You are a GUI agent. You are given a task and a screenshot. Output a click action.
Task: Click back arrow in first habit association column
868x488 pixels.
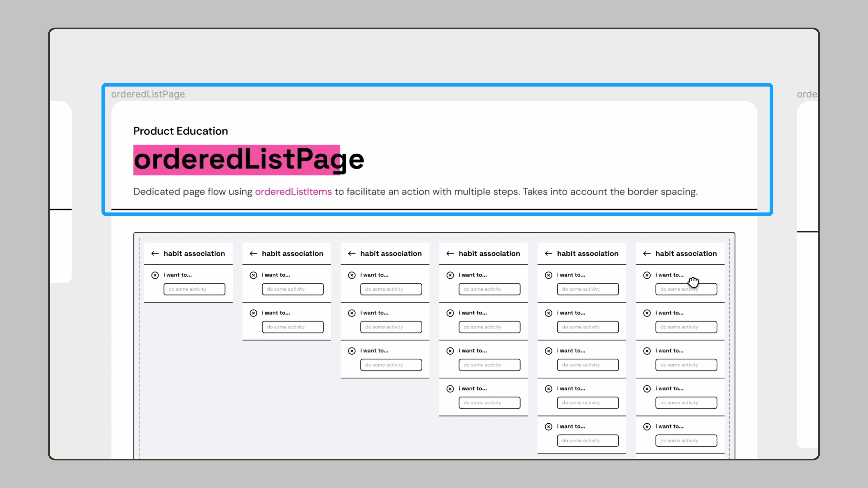pos(155,253)
